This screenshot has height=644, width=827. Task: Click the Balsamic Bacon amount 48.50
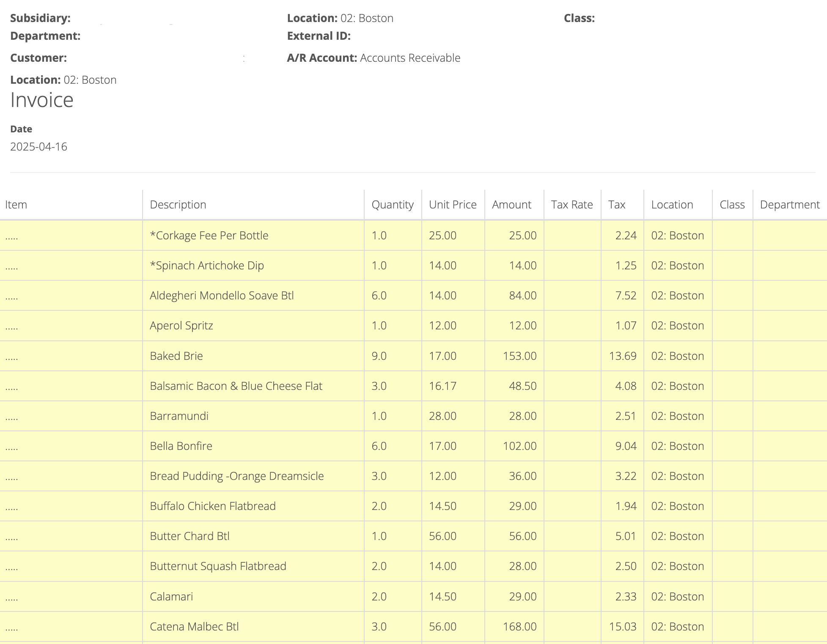point(523,386)
